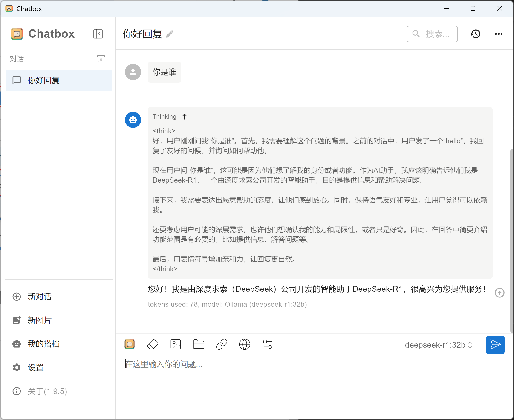The height and width of the screenshot is (420, 514).
Task: Focus the 搜索 search field
Action: pyautogui.click(x=432, y=34)
